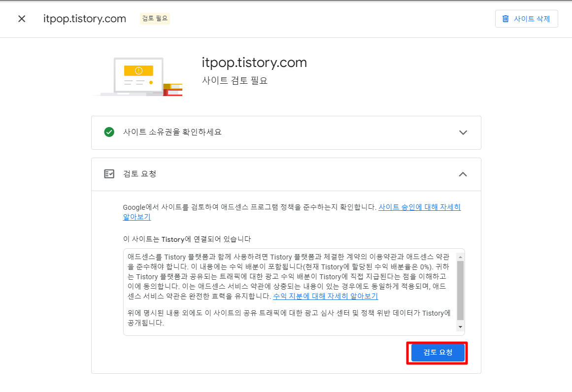Screen dimensions: 572x392
Task: Expand the 사이트 소유권을 확인하세요 section
Action: pos(463,132)
